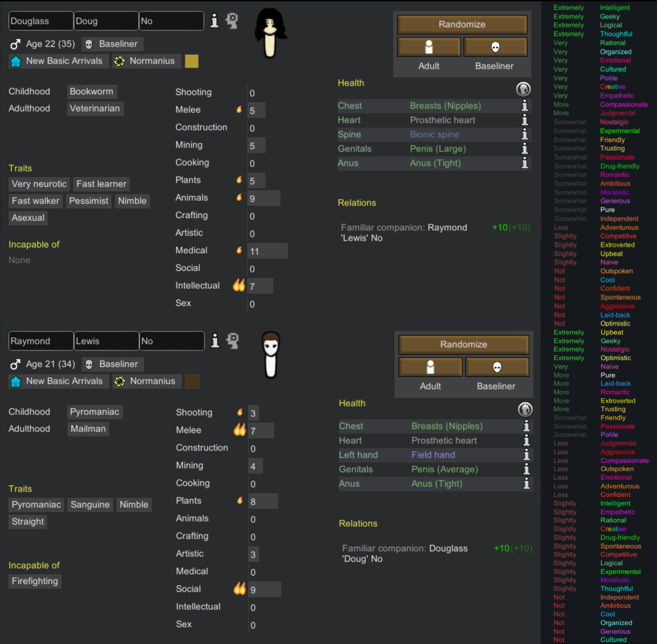This screenshot has height=644, width=657.
Task: Click Douglass's Veterinarian adulthood backstory
Action: (95, 109)
